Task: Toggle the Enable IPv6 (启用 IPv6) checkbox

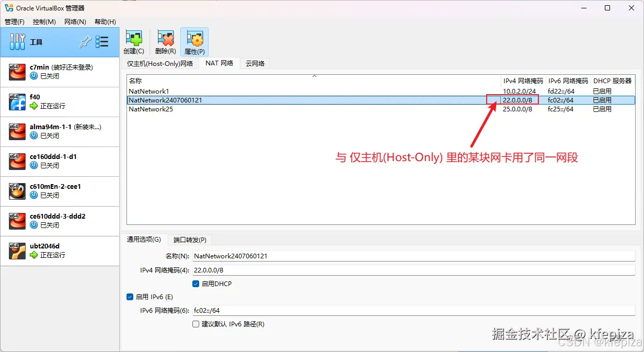Action: tap(130, 297)
